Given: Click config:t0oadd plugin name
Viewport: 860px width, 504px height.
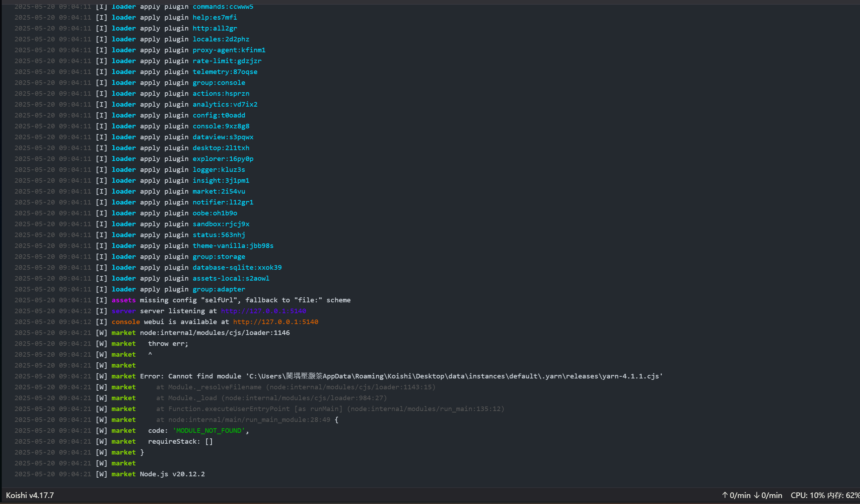Looking at the screenshot, I should pyautogui.click(x=219, y=115).
